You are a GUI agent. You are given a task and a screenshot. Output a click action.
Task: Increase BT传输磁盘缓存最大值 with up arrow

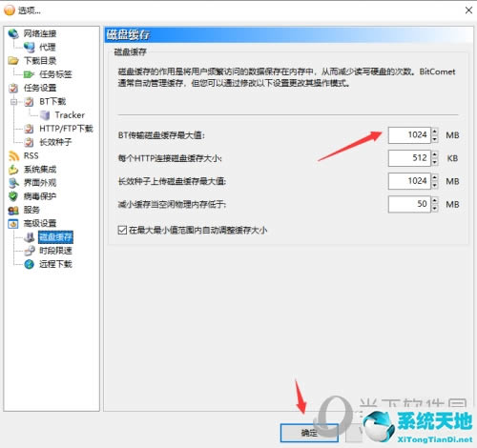(435, 132)
